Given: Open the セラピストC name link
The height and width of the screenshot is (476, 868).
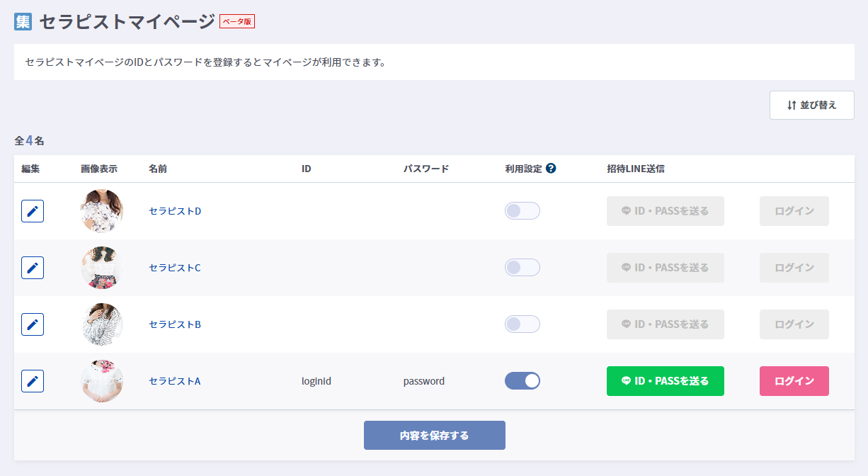Looking at the screenshot, I should (175, 268).
